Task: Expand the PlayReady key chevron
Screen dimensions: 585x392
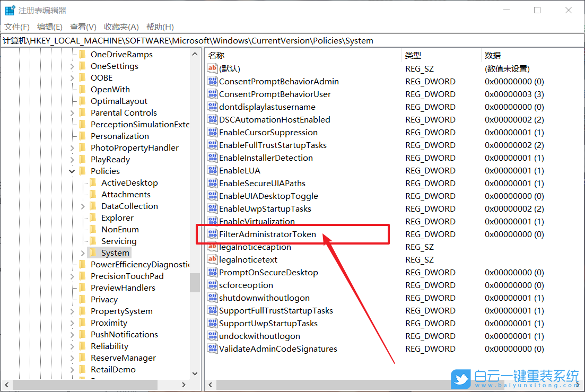Action: point(72,160)
